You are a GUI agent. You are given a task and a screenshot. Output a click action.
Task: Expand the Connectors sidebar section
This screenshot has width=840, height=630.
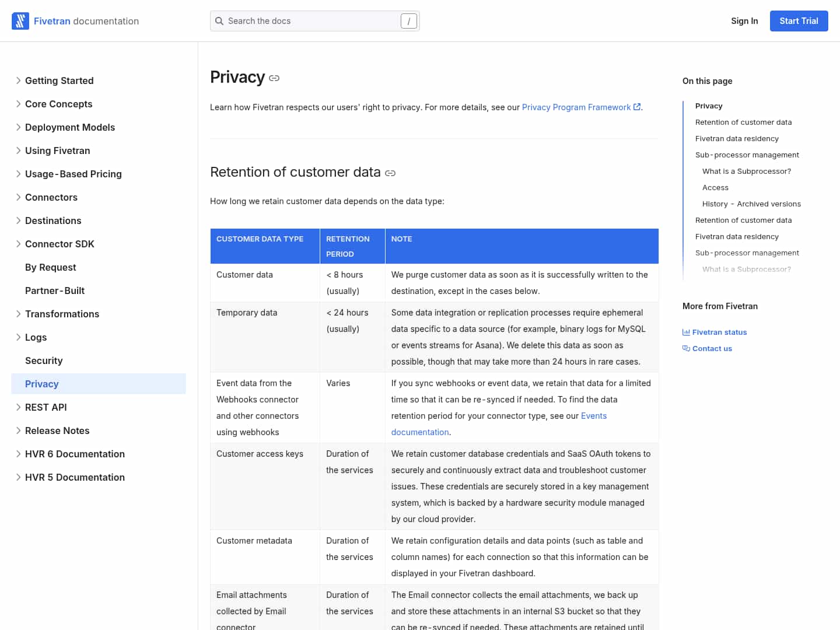click(19, 197)
